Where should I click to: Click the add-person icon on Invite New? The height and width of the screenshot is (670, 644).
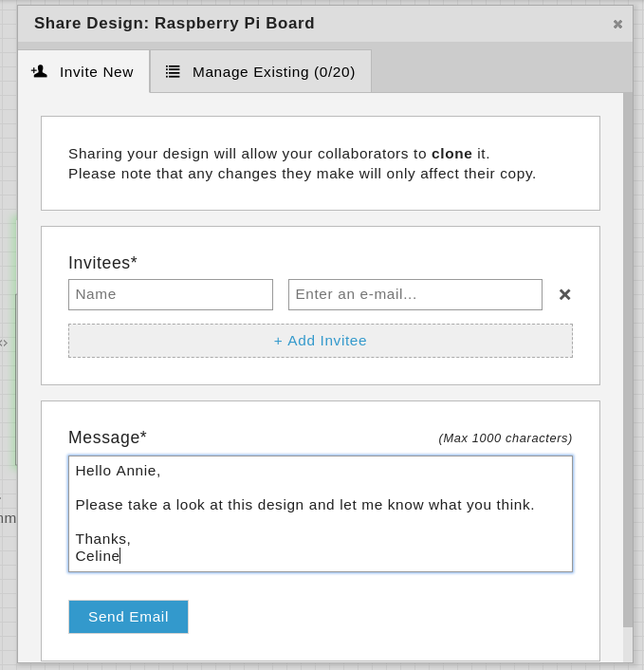click(39, 71)
